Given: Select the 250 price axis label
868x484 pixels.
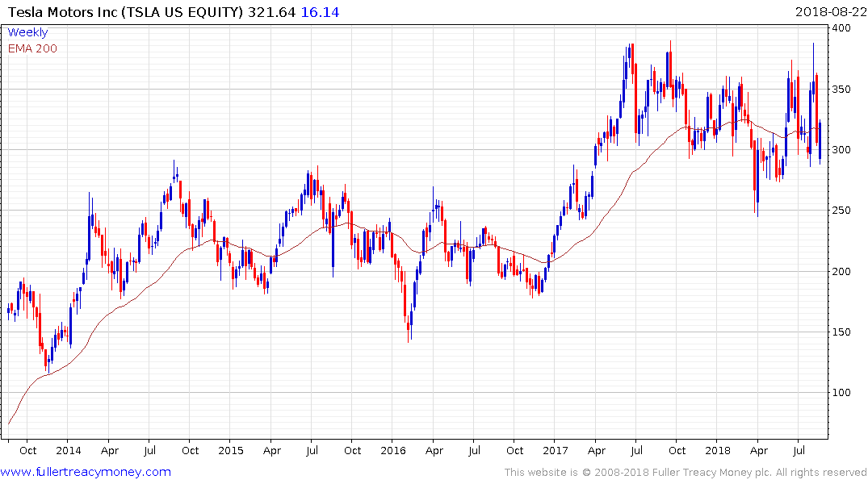Looking at the screenshot, I should [x=841, y=211].
